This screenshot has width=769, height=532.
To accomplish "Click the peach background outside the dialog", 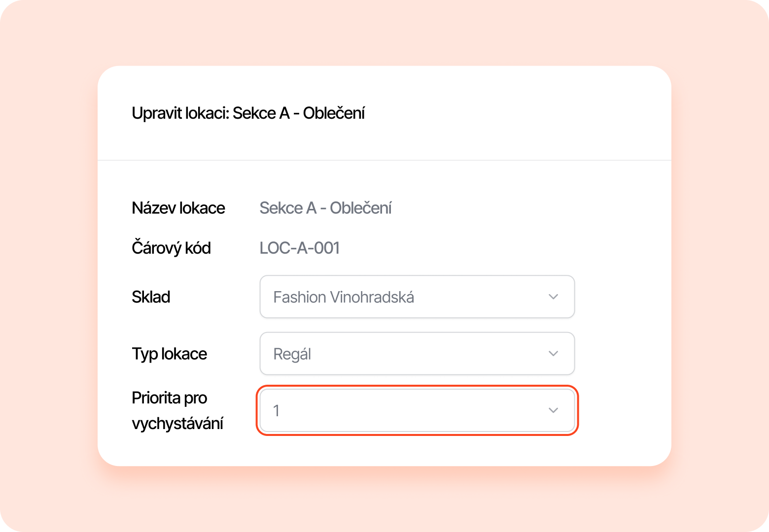I will (x=49, y=266).
